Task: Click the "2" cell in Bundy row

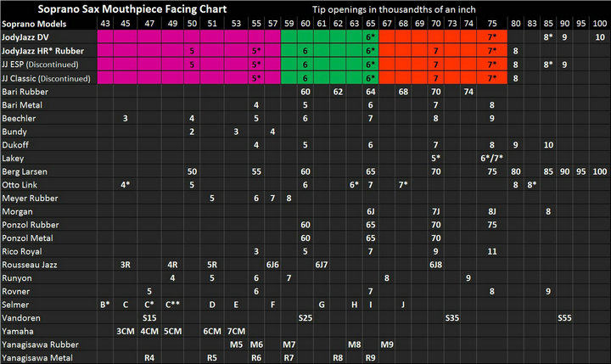Action: [192, 132]
